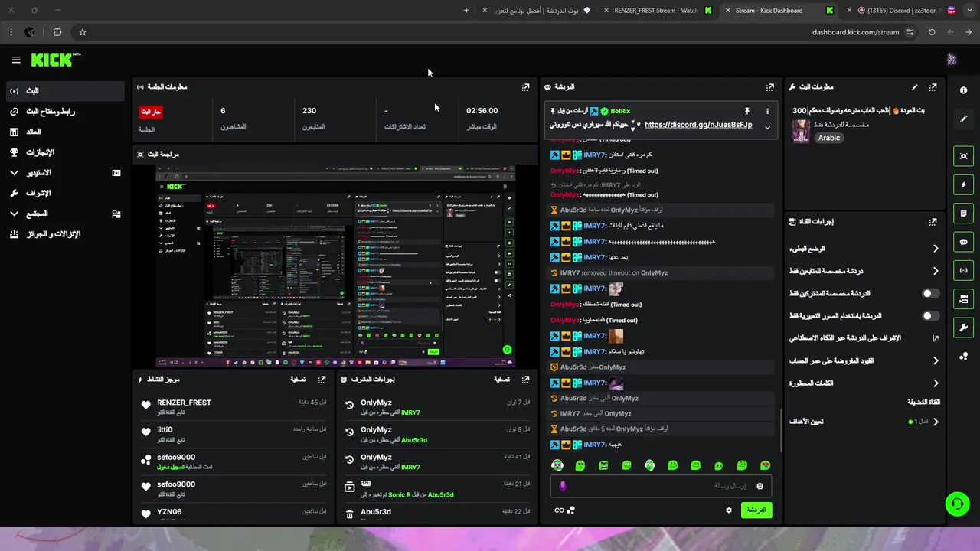Open achievements (الإنجازات) in sidebar
This screenshot has width=980, height=551.
click(65, 152)
